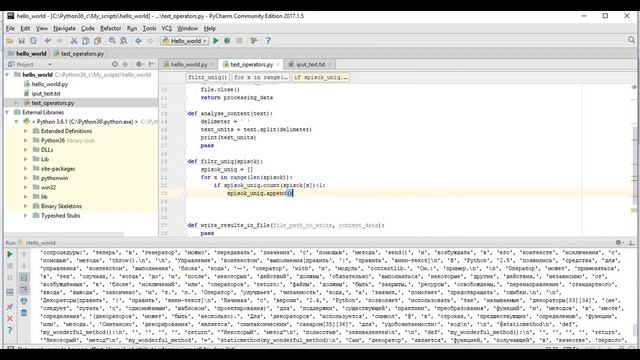Select iput_text.txt in the project tree
The image size is (640, 360).
click(46, 93)
